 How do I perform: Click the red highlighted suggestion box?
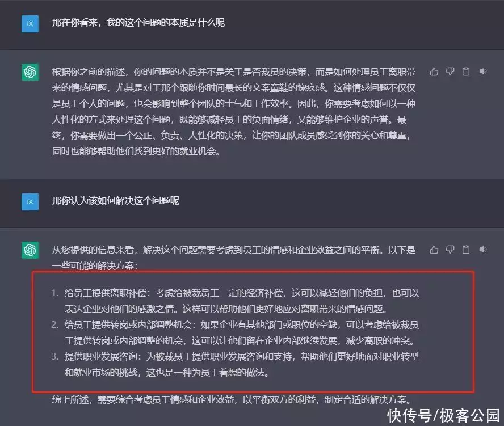252,332
